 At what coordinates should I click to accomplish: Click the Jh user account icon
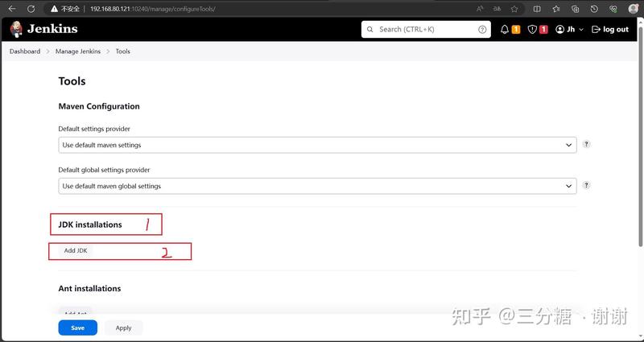[559, 30]
